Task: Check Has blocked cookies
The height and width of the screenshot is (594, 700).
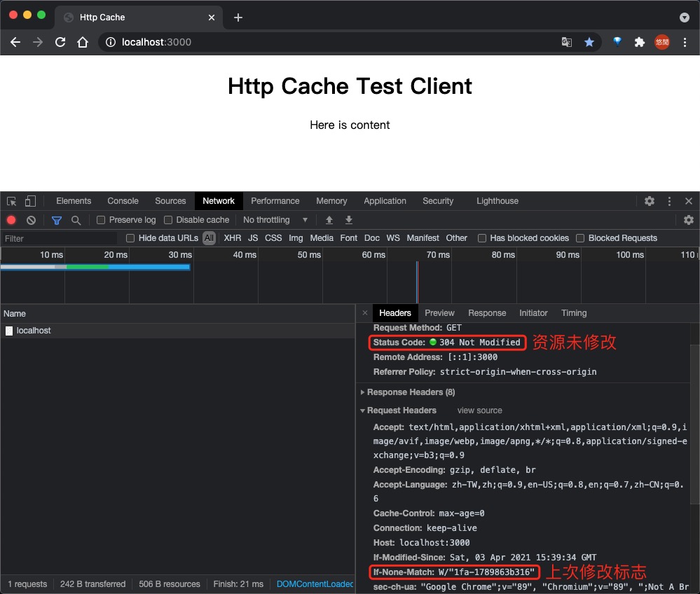Action: pos(481,238)
